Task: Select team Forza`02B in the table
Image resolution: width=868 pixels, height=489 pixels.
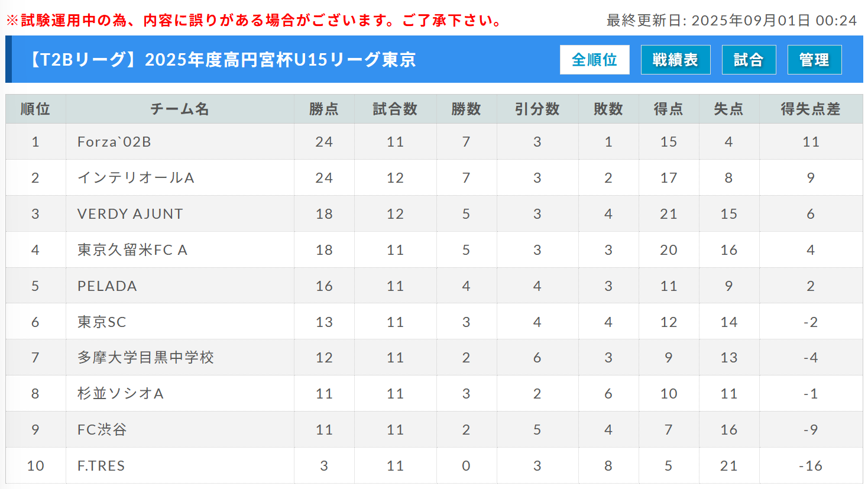Action: coord(114,142)
